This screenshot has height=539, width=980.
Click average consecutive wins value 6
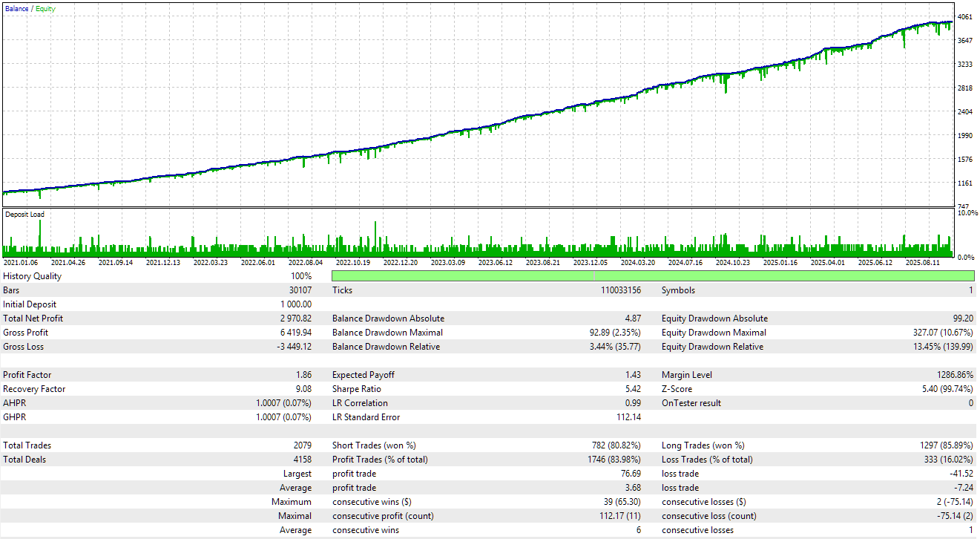[x=639, y=530]
